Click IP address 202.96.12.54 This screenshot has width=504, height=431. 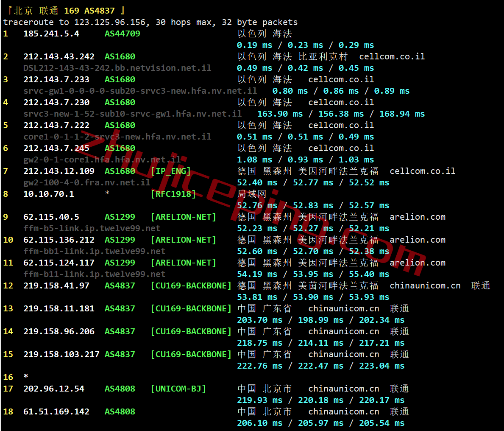[53, 389]
